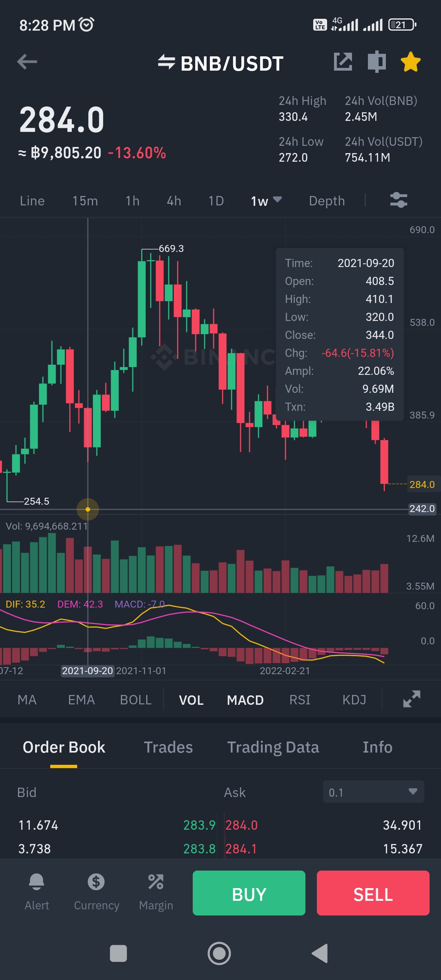Tap the 24h High 330.4 value
Image resolution: width=441 pixels, height=980 pixels.
click(x=293, y=117)
